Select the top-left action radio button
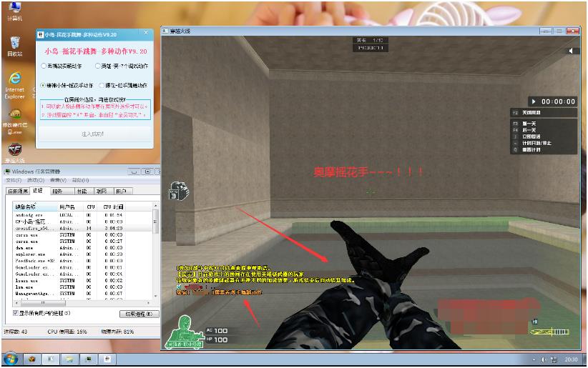Screen dimensions: 588x368 [x=43, y=66]
